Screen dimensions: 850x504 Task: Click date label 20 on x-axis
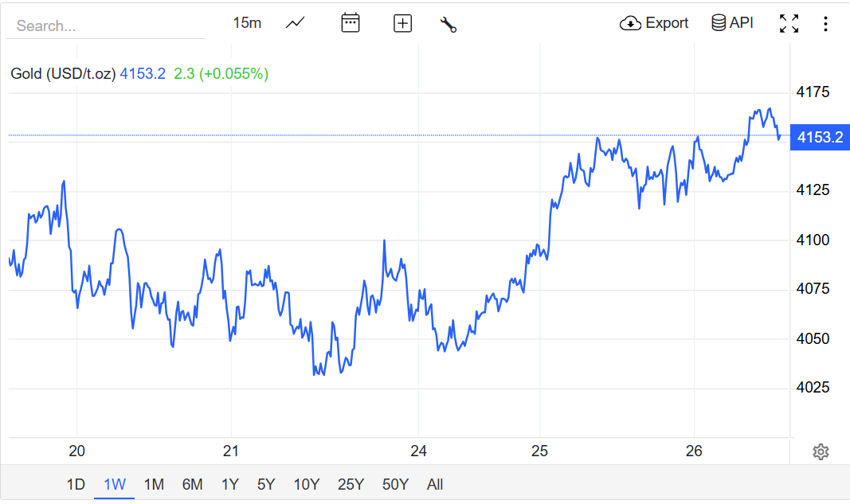77,451
